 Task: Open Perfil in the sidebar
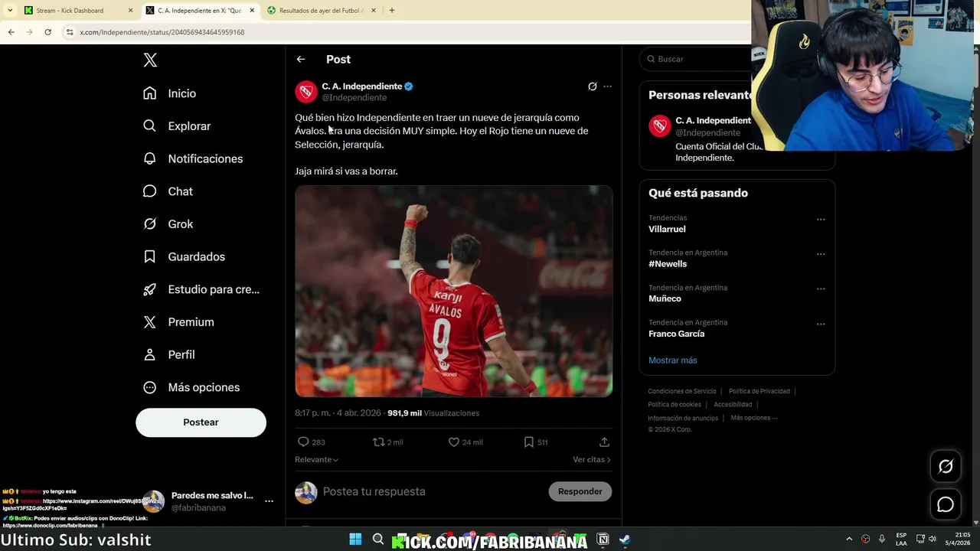[169, 354]
